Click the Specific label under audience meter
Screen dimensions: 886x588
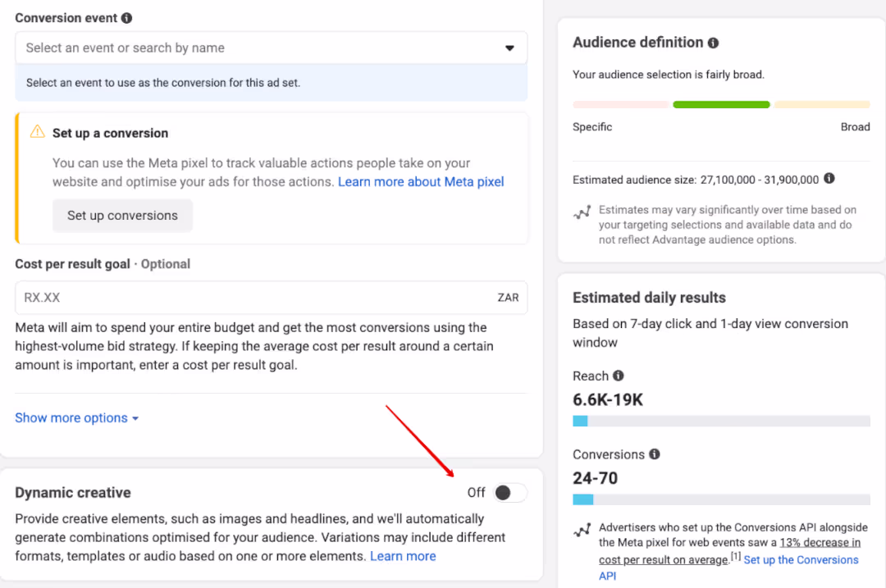592,127
